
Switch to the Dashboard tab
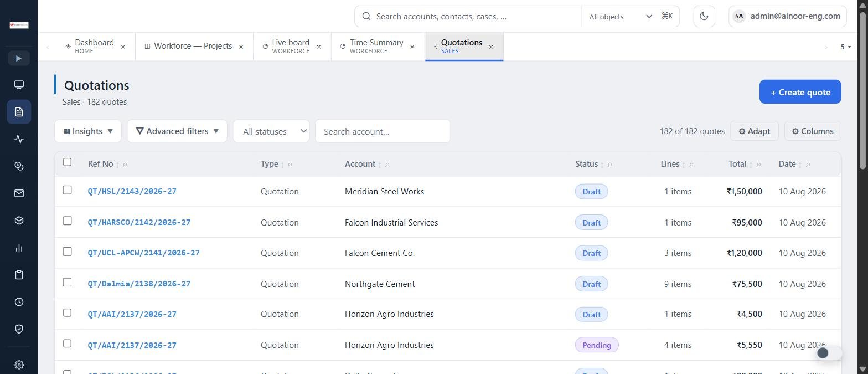(94, 47)
